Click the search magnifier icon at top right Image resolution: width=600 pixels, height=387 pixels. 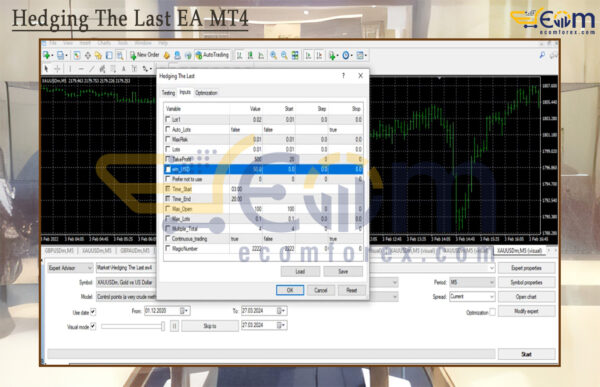542,56
